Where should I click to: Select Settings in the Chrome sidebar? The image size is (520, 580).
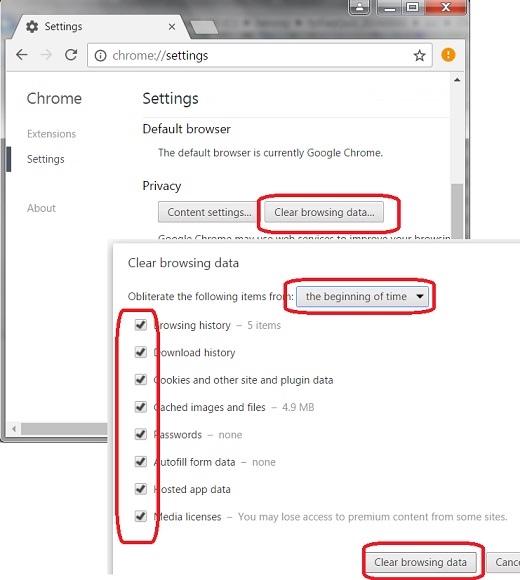point(45,159)
